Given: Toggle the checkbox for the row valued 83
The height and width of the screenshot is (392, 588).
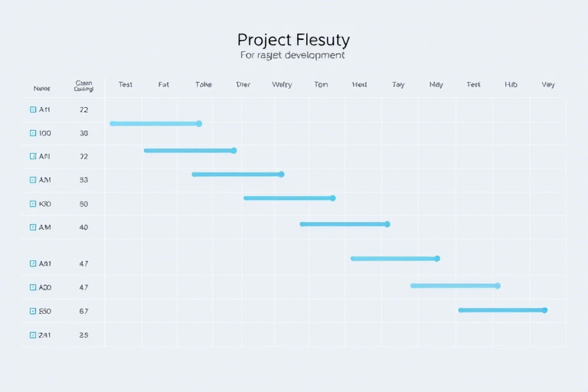Looking at the screenshot, I should click(x=33, y=180).
